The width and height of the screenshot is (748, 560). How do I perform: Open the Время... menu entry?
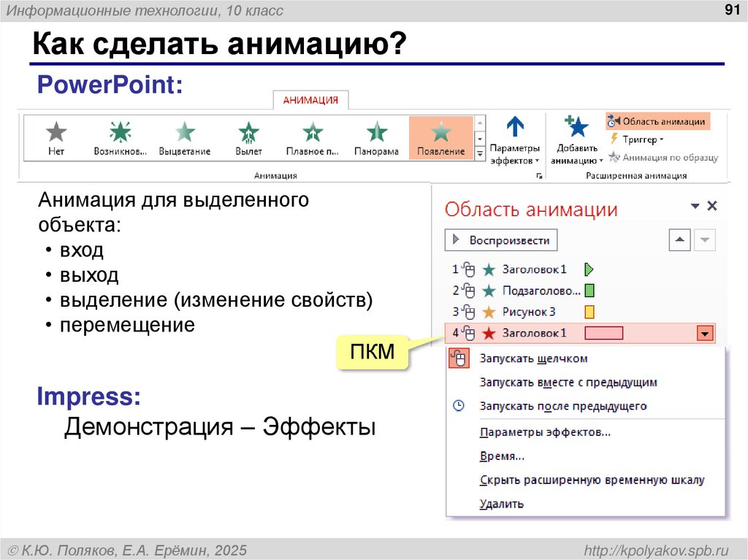502,456
